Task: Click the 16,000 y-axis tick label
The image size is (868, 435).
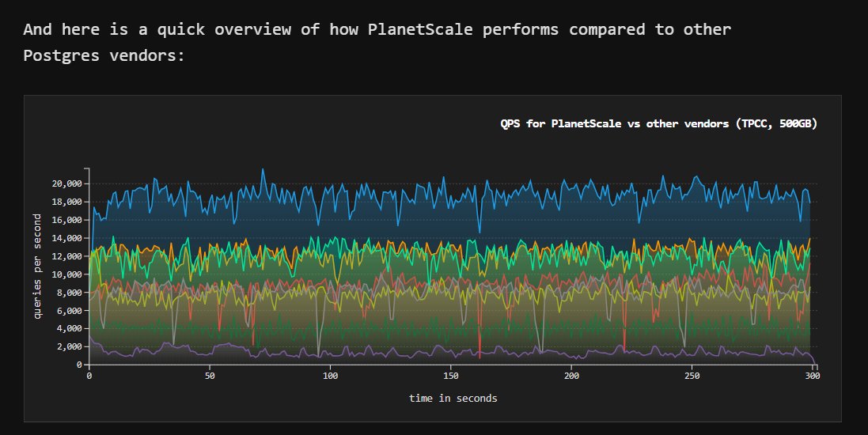Action: (x=67, y=220)
